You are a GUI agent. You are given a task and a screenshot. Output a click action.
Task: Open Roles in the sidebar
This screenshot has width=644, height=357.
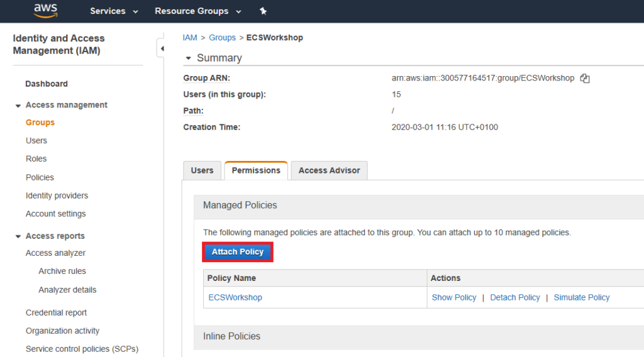[x=36, y=159]
